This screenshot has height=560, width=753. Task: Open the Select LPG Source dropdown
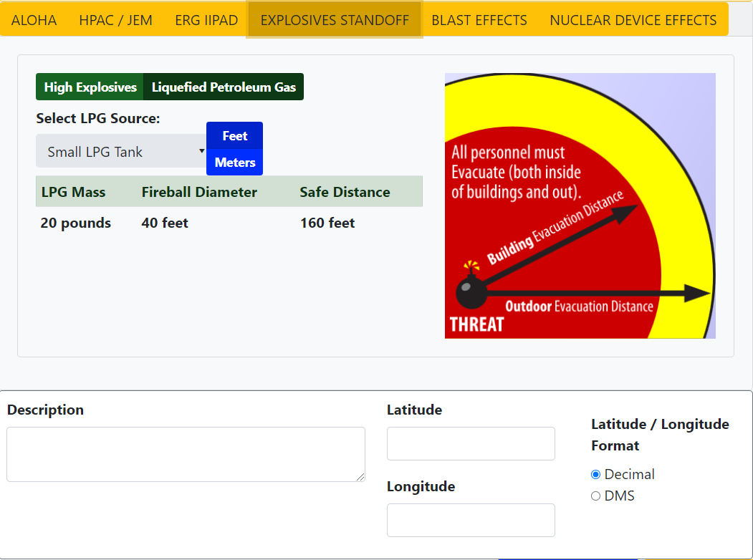(x=122, y=151)
